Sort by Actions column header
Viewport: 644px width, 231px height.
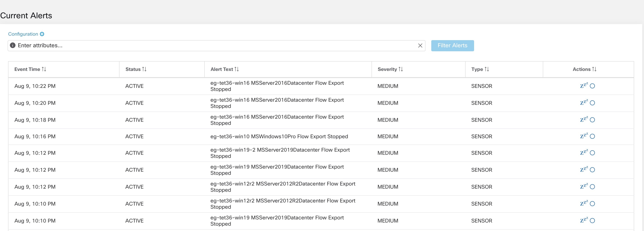tap(594, 69)
